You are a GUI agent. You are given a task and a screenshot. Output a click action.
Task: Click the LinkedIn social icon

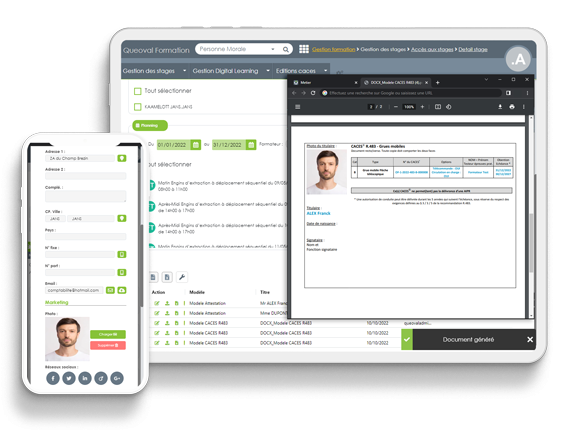85,378
